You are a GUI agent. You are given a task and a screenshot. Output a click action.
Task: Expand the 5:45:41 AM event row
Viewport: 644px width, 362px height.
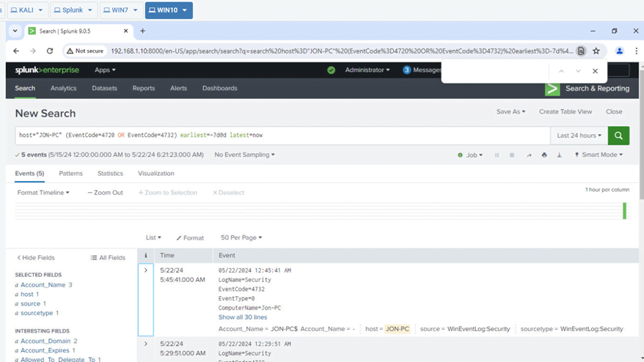[x=146, y=270]
